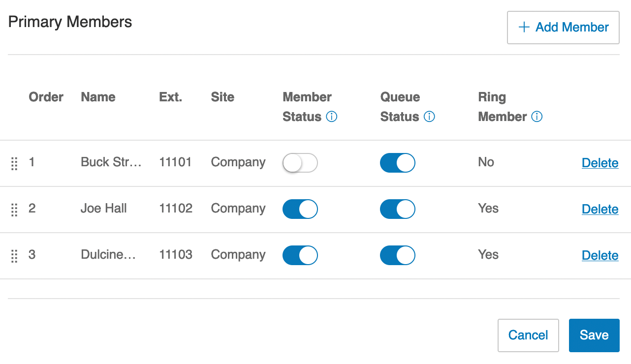The image size is (631, 364).
Task: Click drag handle for Dulcine row
Action: point(14,256)
